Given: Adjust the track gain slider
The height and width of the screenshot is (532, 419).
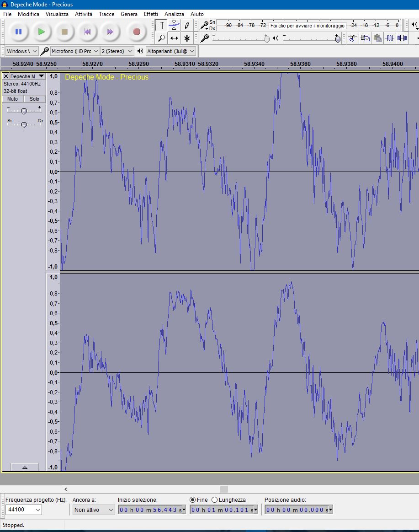Looking at the screenshot, I should pyautogui.click(x=24, y=111).
